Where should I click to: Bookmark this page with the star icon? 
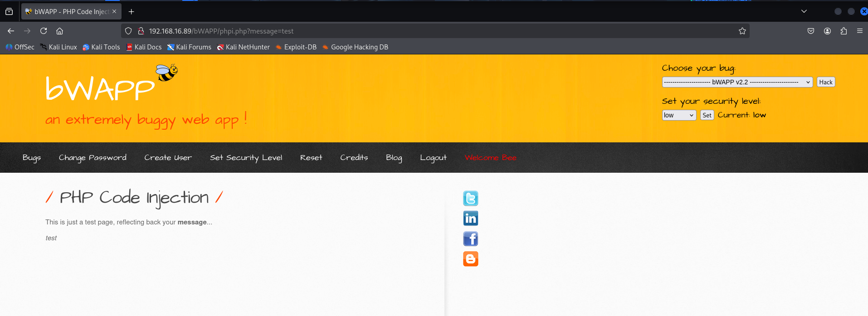[742, 31]
